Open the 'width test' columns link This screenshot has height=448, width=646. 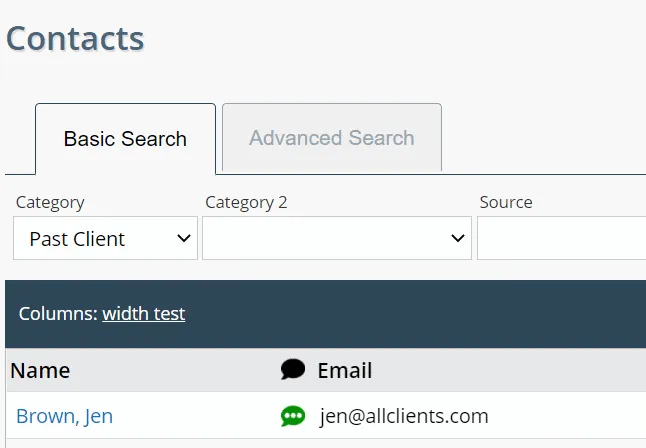point(144,314)
